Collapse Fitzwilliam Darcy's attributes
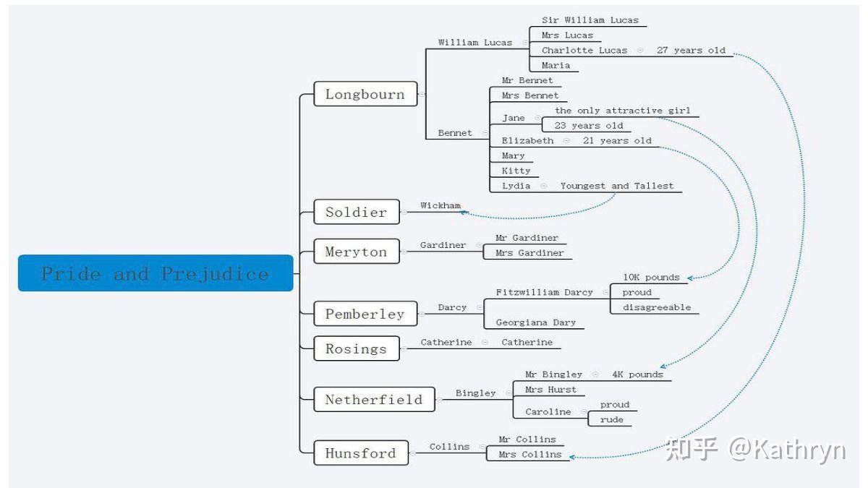Viewport: 868px width, 488px height. (605, 292)
